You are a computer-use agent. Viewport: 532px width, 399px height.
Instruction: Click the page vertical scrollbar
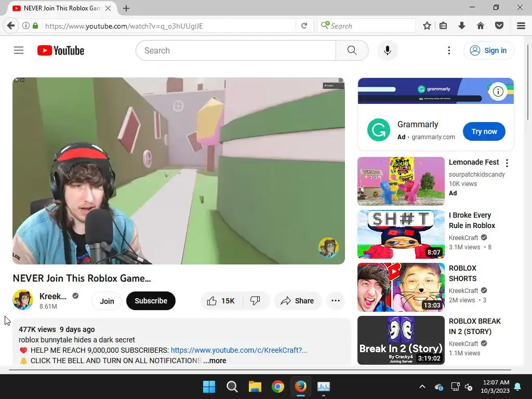point(528,82)
